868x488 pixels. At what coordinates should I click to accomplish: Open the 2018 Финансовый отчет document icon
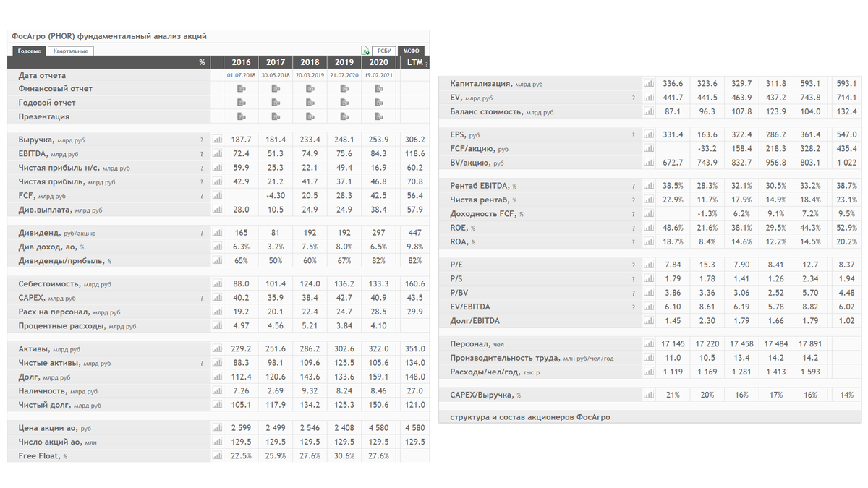point(310,89)
